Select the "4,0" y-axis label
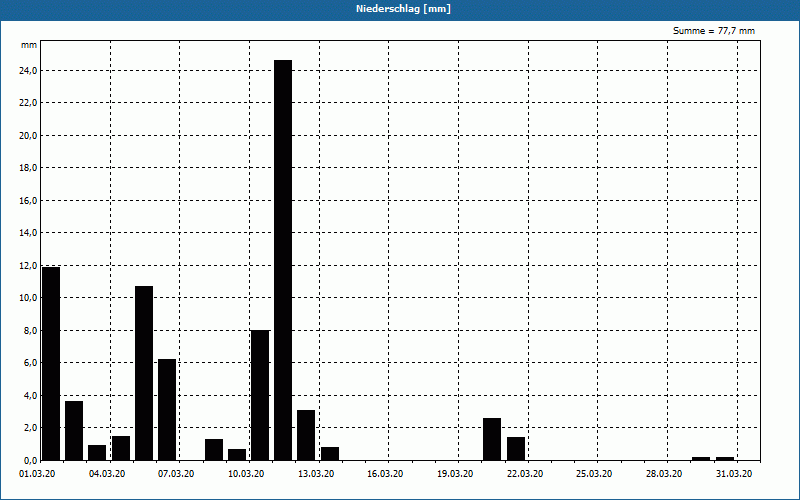 (30, 395)
